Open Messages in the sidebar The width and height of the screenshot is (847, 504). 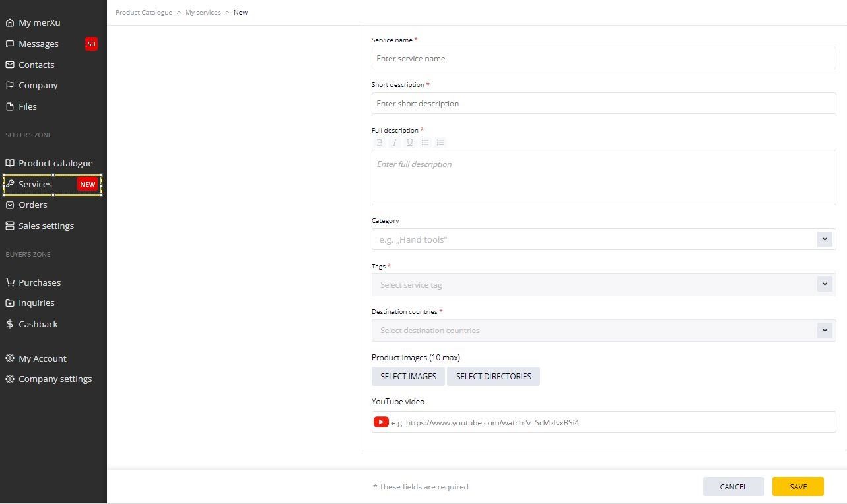[x=38, y=44]
